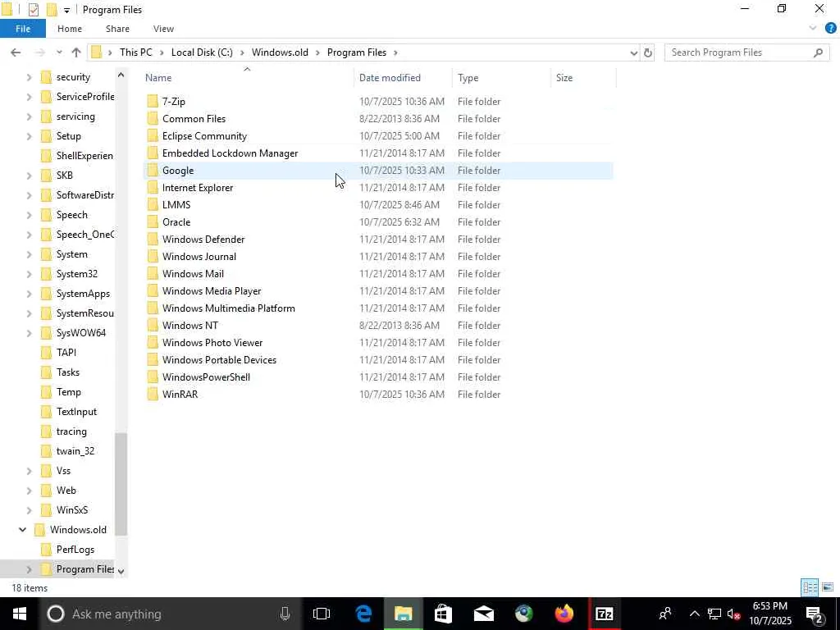
Task: Click Windows.old in address breadcrumb
Action: point(281,52)
